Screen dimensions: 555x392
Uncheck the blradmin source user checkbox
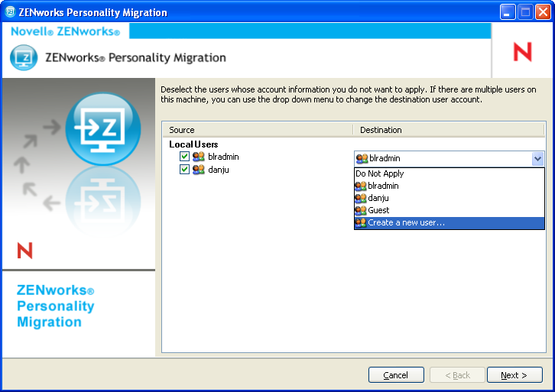(184, 156)
